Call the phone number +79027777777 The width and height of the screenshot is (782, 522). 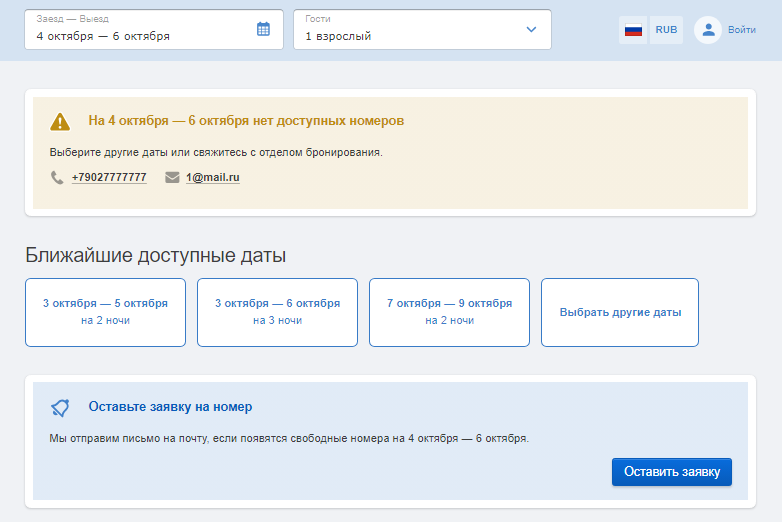pos(109,177)
